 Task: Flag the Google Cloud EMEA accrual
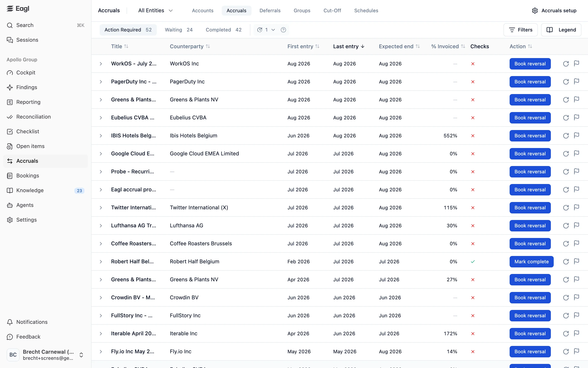(576, 154)
